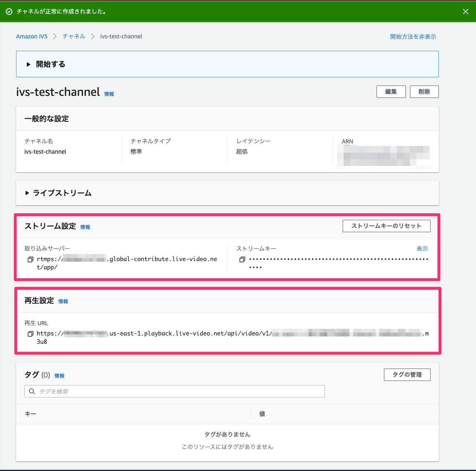The image size is (476, 471).
Task: Click the 編集 button
Action: click(x=391, y=92)
